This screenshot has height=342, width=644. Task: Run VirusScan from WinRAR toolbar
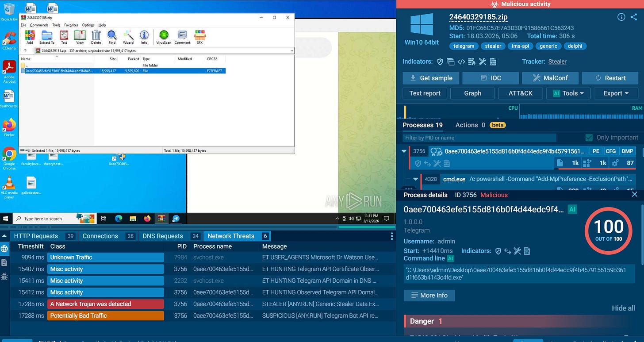[x=164, y=37]
